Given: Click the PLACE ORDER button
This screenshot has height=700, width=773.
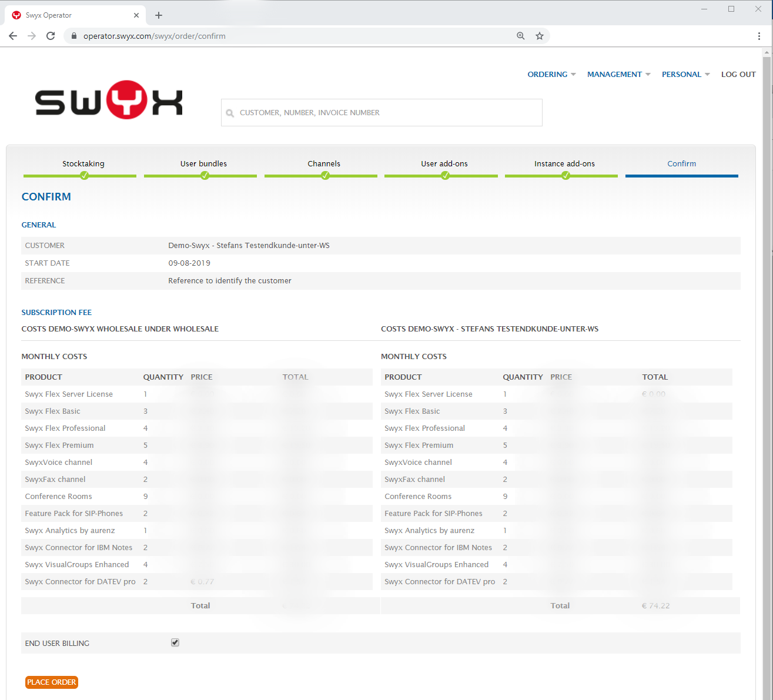Looking at the screenshot, I should (52, 682).
